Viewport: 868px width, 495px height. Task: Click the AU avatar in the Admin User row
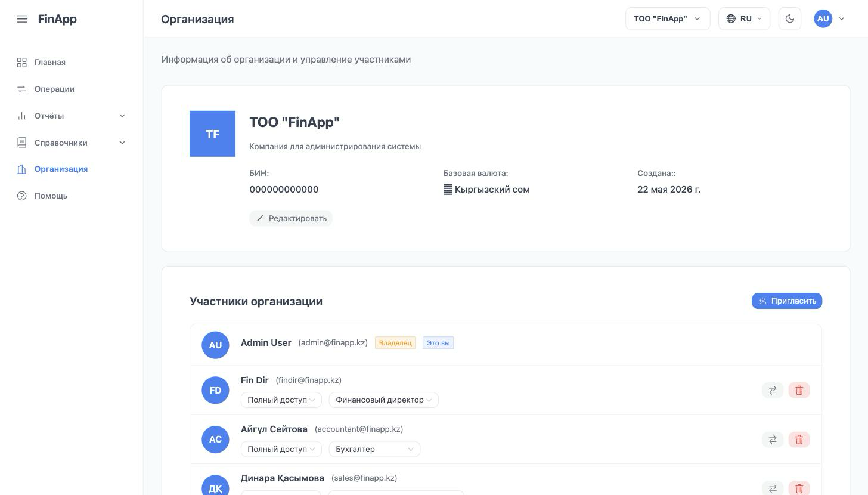tap(216, 345)
